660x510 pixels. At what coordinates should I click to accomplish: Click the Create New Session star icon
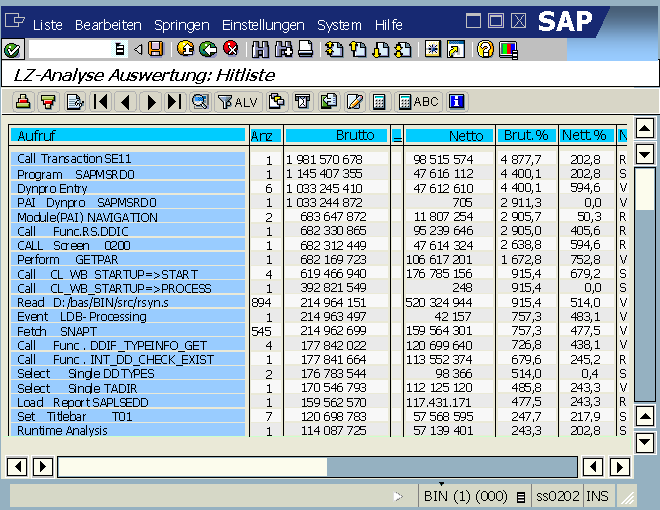(433, 49)
